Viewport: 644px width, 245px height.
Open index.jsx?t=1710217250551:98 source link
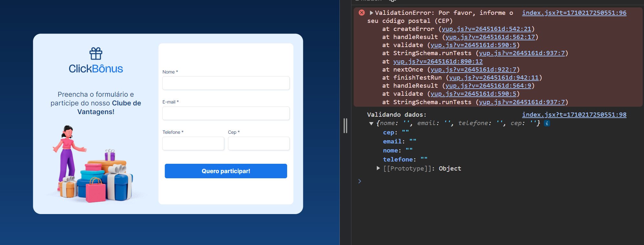click(x=574, y=114)
